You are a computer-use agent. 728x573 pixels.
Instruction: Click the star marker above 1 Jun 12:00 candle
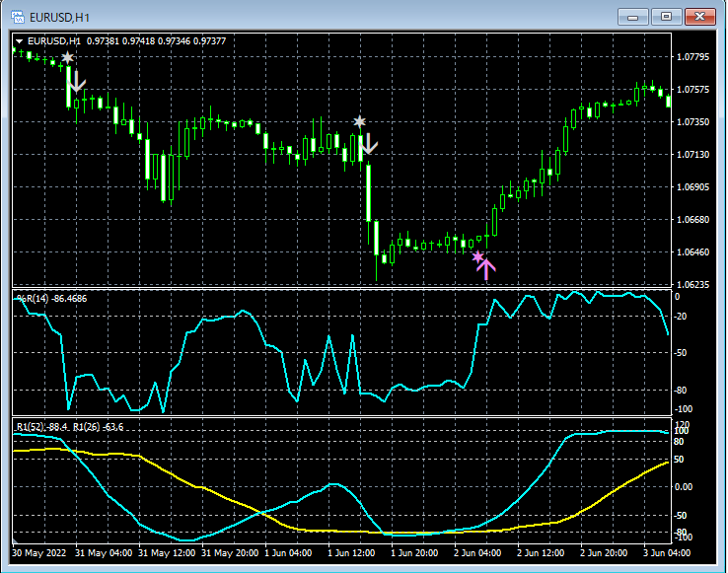coord(360,122)
